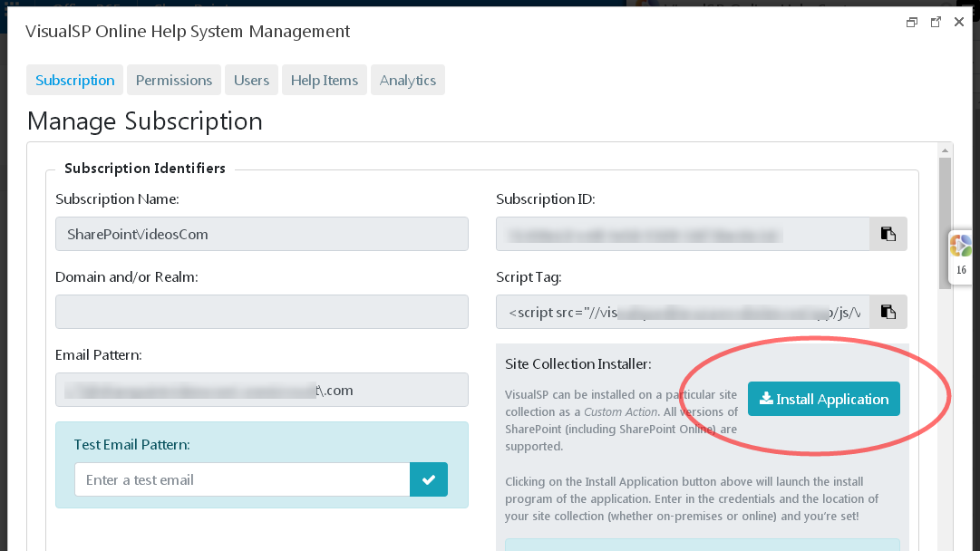Click the Install Application button

point(824,399)
